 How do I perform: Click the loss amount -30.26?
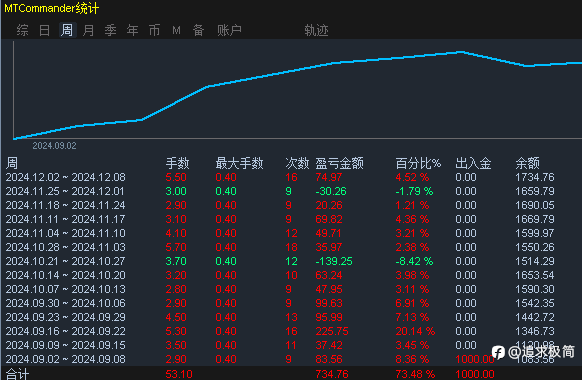pyautogui.click(x=331, y=191)
